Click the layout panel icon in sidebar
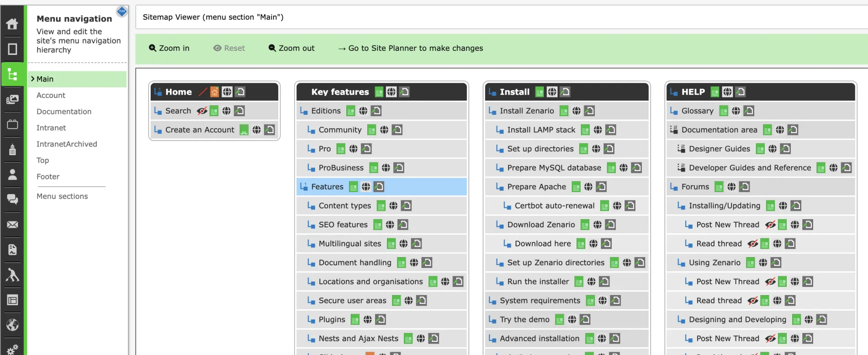The height and width of the screenshot is (355, 868). point(12,300)
